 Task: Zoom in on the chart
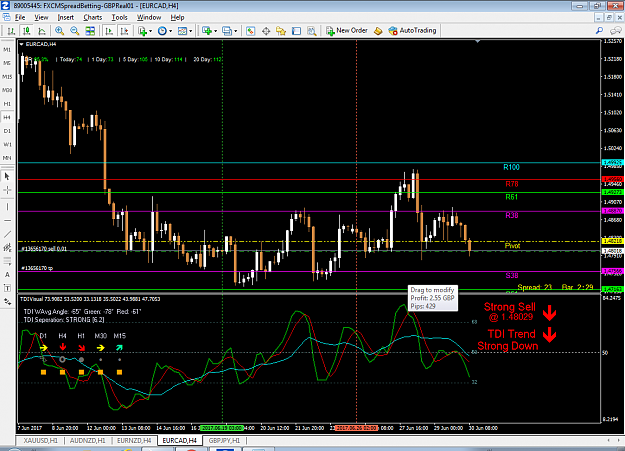59,31
